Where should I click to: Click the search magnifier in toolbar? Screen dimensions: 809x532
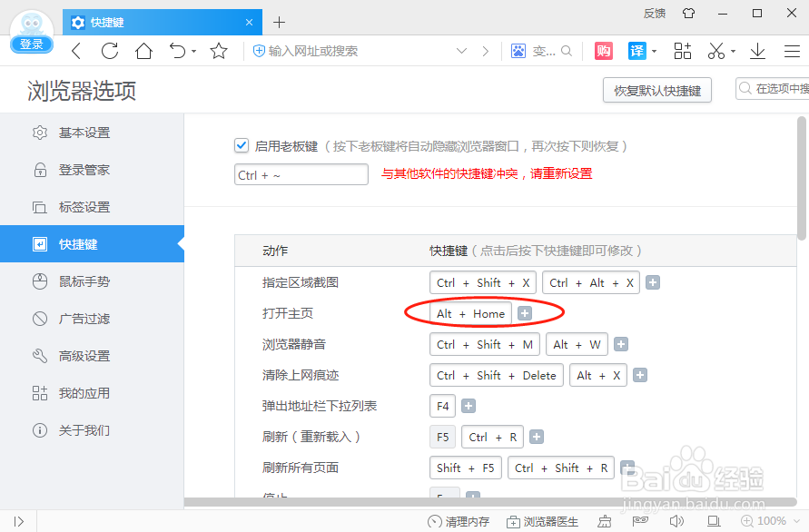[567, 51]
